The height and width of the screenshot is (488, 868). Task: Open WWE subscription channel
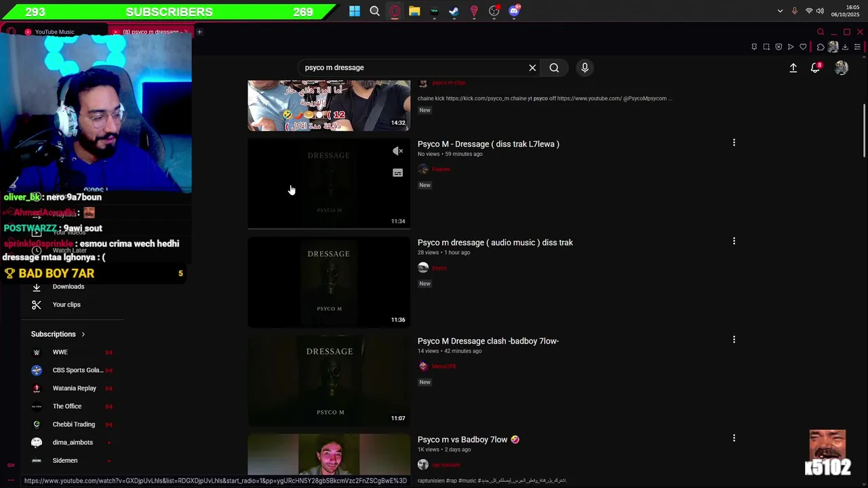(x=60, y=352)
